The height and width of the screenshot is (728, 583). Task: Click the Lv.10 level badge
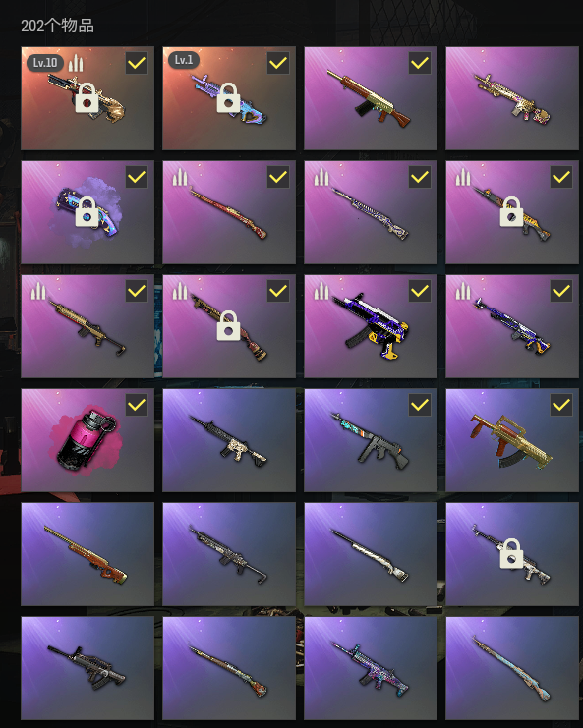[45, 63]
